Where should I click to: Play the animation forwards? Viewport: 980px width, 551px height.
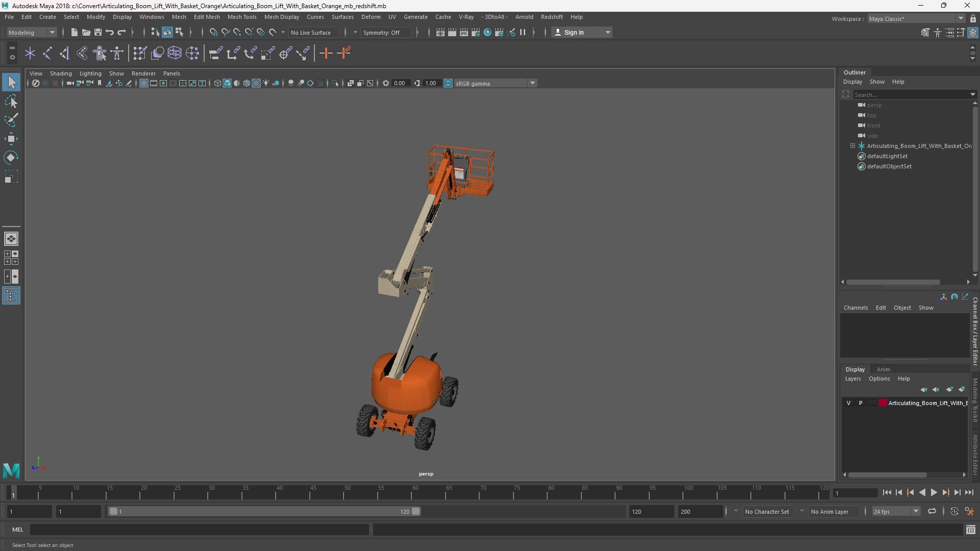click(934, 493)
